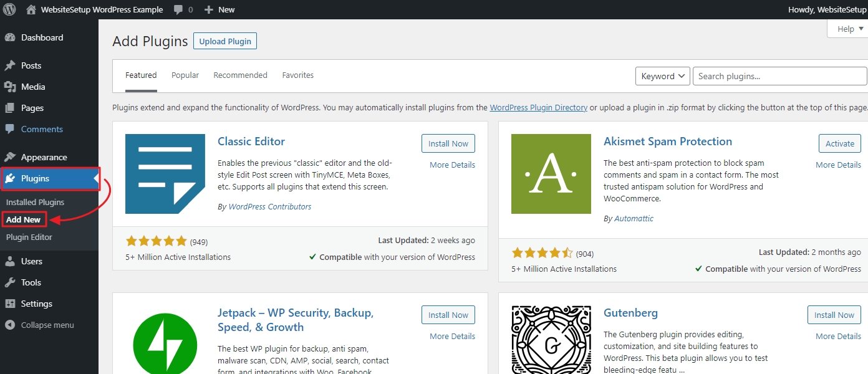Click the Jetpack plugin thumbnail

(165, 340)
